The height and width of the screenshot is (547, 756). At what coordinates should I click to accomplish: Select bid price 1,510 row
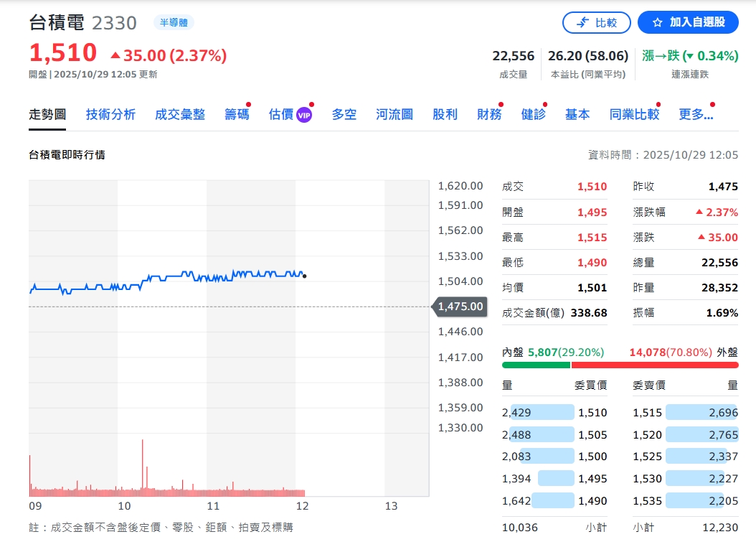pyautogui.click(x=554, y=413)
